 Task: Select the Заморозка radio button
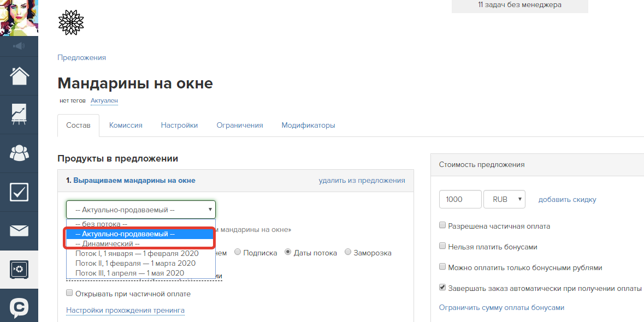click(x=348, y=252)
